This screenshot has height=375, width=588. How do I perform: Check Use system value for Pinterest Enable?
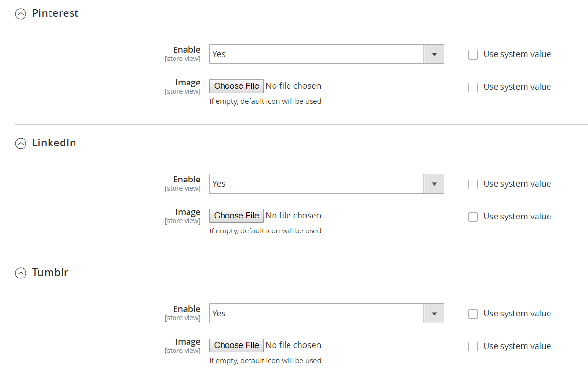pos(473,55)
